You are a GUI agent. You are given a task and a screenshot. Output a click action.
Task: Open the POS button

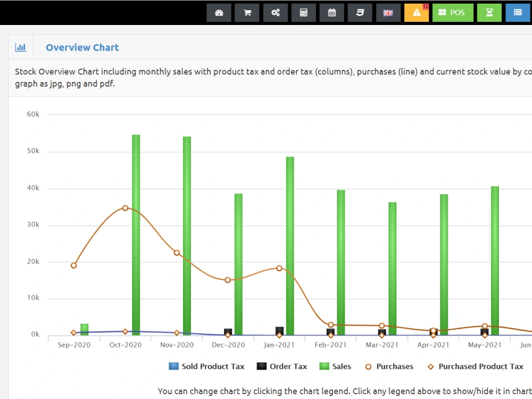453,13
